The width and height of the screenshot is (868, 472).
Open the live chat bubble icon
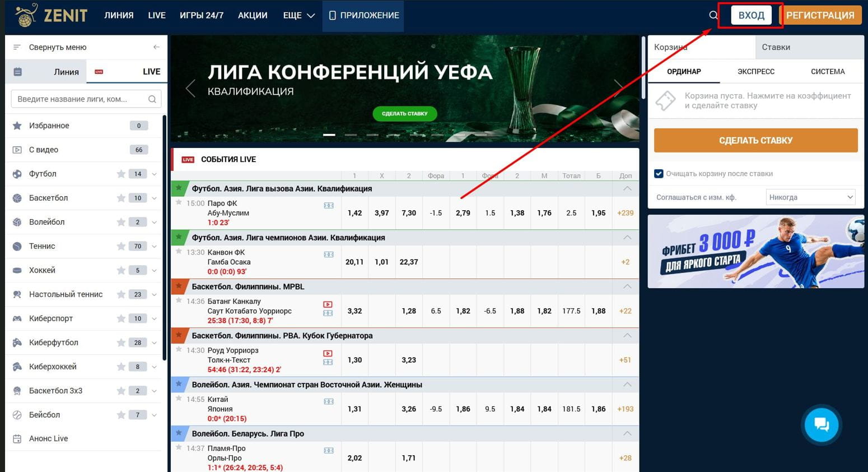821,424
